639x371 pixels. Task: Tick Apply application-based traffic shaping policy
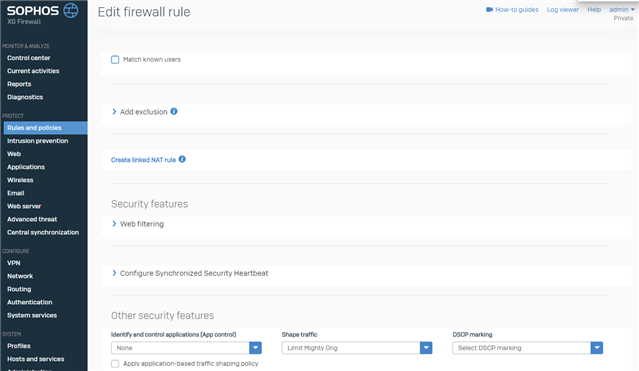click(115, 363)
